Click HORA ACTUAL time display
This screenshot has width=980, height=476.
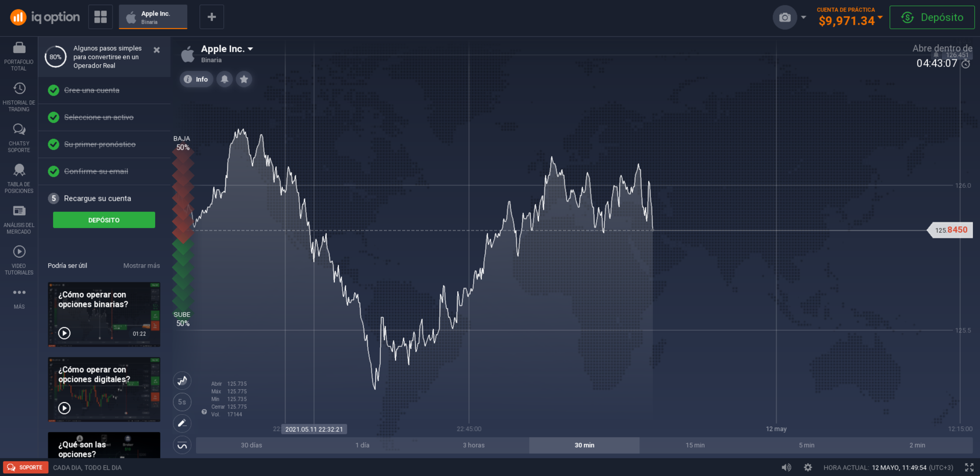888,467
